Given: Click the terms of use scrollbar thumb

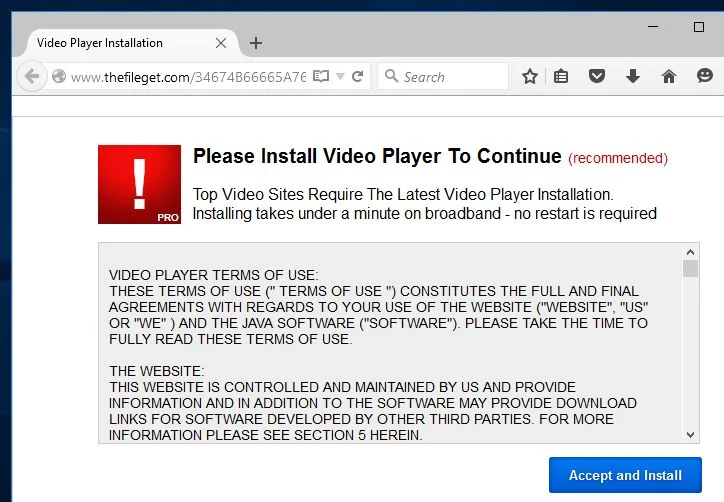Looking at the screenshot, I should click(x=690, y=268).
